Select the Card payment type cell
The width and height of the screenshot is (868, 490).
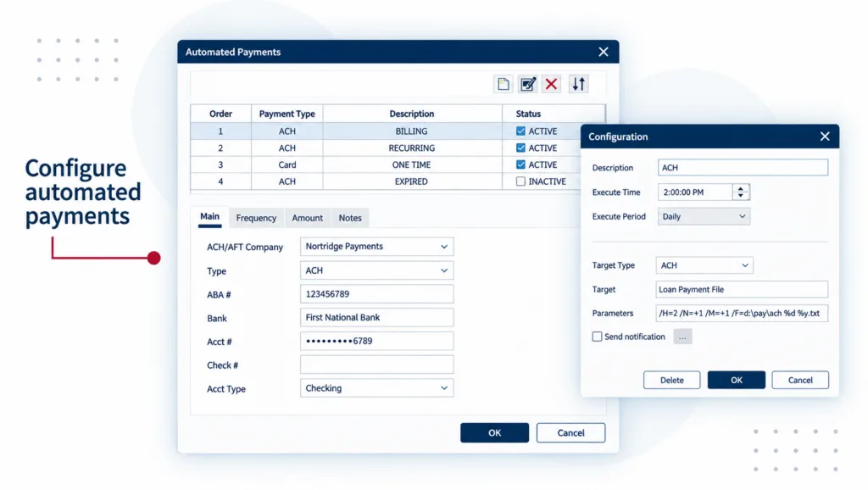click(x=287, y=164)
